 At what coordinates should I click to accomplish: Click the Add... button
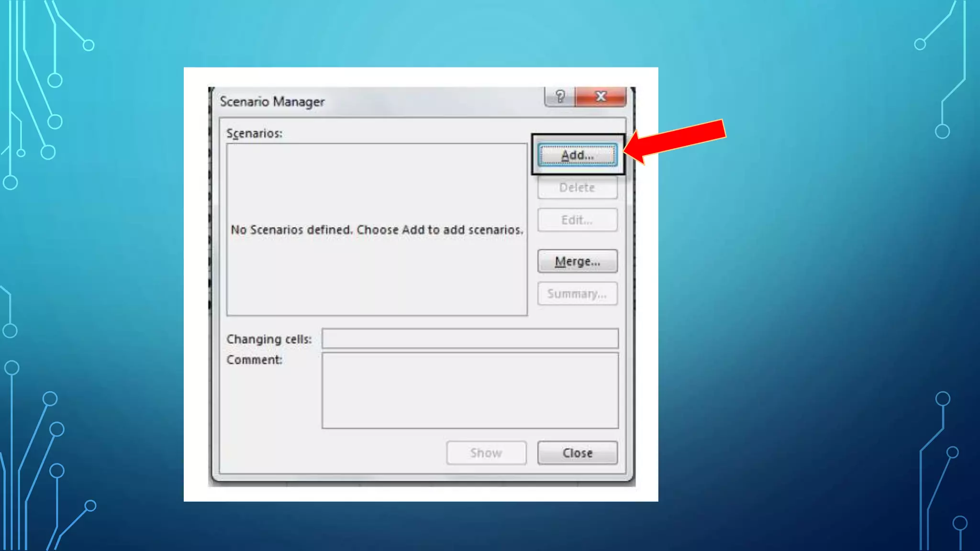coord(577,155)
